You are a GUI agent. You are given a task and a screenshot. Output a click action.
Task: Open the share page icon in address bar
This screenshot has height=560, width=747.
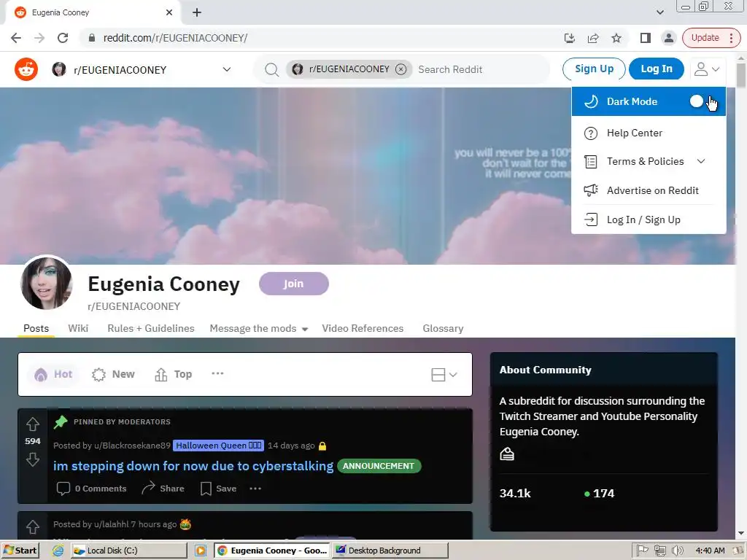tap(593, 38)
